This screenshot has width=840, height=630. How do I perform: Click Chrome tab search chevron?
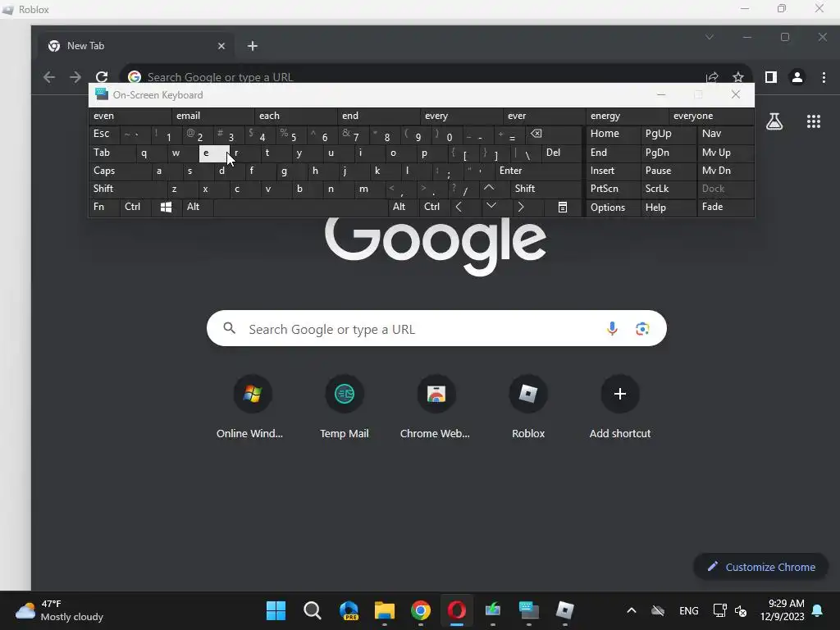(x=710, y=37)
